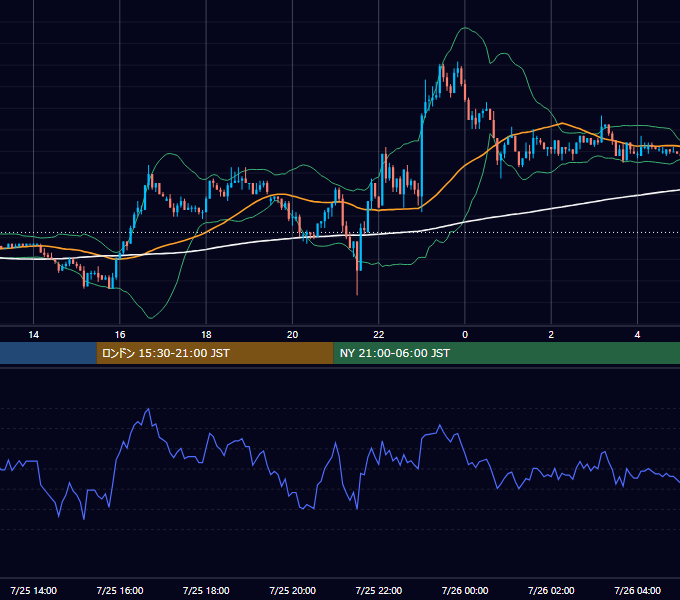Screen dimensions: 680x600
Task: Click hour label 20 on the price chart axis
Action: point(292,335)
